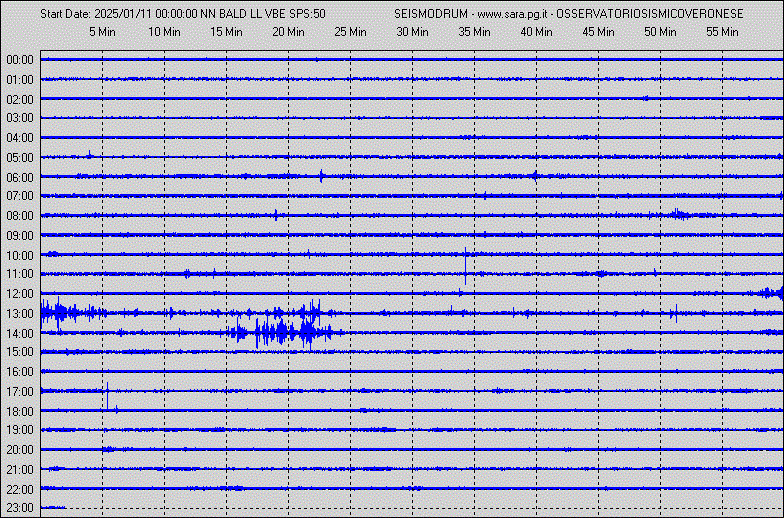The height and width of the screenshot is (518, 784).
Task: Click the short trace segment on the 23:00 row
Action: 53,508
